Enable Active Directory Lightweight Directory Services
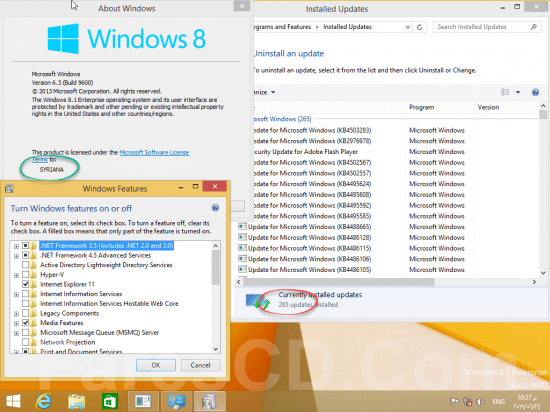 pos(26,265)
